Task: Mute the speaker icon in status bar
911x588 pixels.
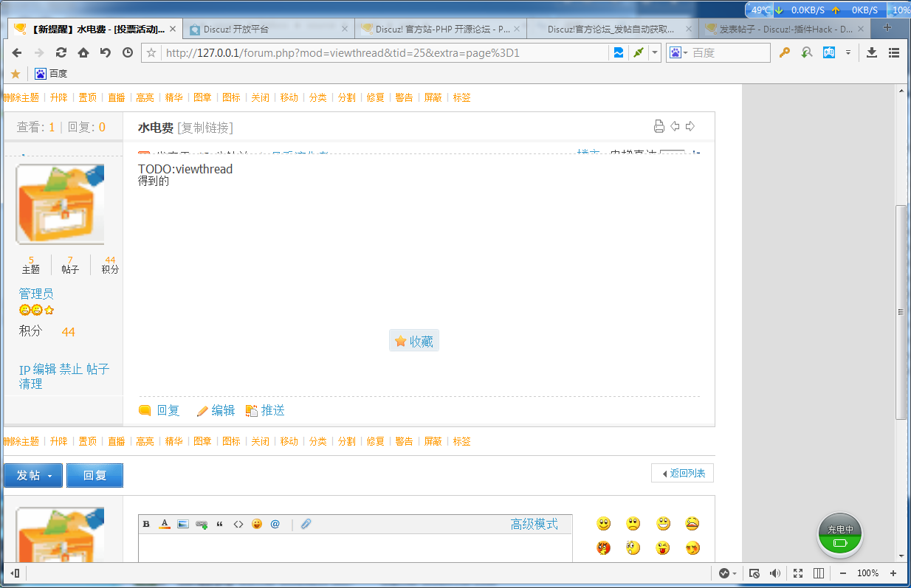Action: tap(775, 573)
